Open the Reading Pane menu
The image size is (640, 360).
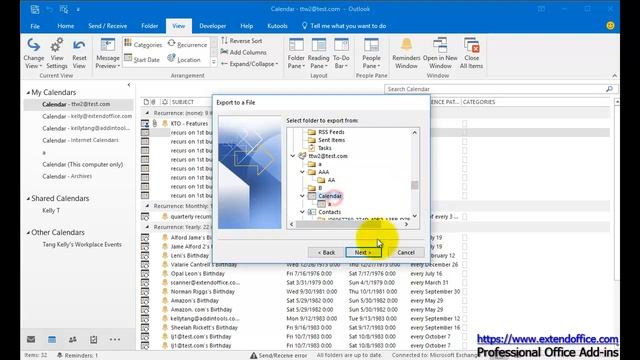[318, 53]
